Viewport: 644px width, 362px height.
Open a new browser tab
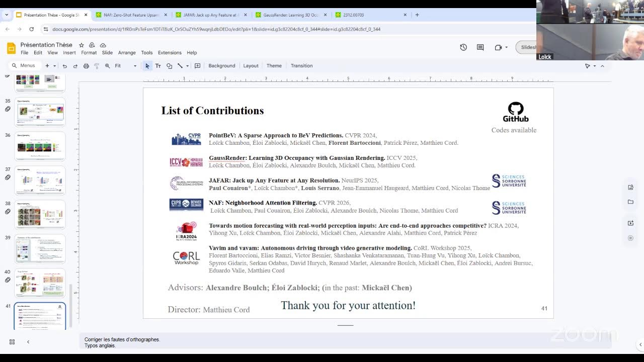coord(417,15)
